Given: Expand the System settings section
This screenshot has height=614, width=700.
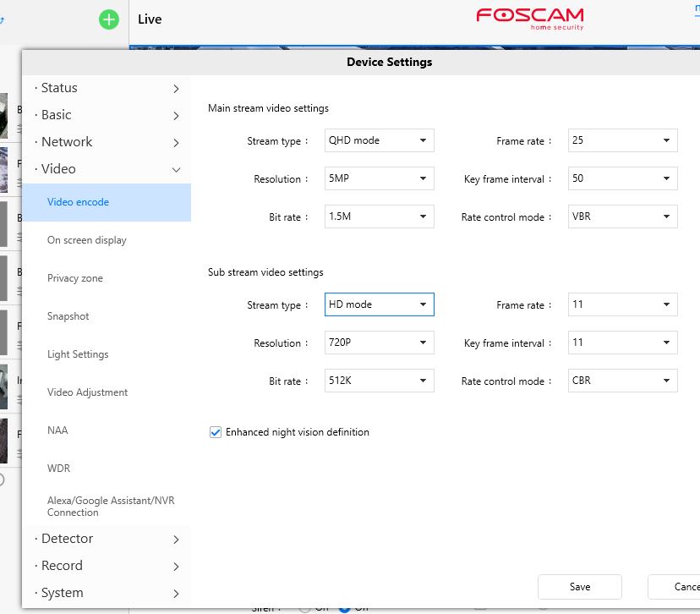Looking at the screenshot, I should click(107, 593).
